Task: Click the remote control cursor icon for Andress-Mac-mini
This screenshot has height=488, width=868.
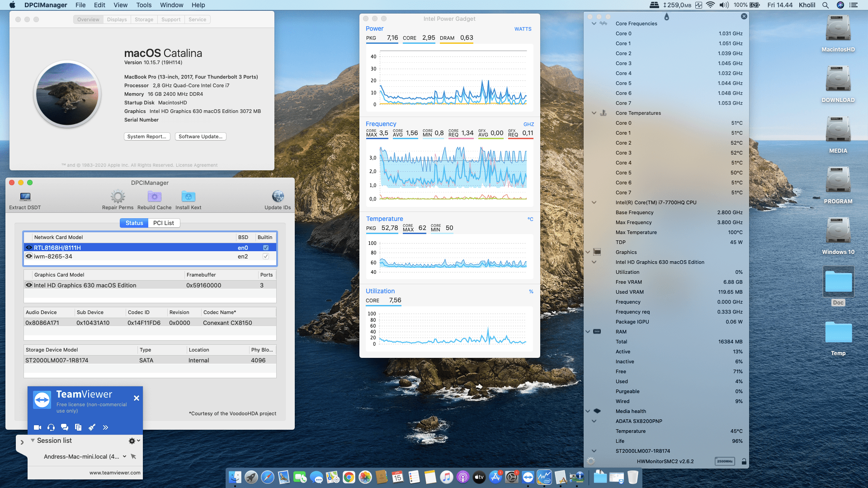Action: point(133,456)
